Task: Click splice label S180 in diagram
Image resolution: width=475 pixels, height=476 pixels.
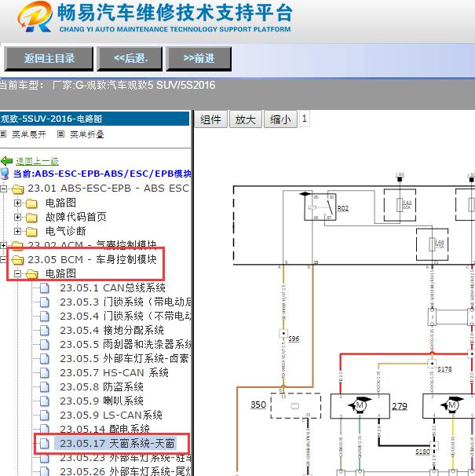Action: pyautogui.click(x=422, y=452)
